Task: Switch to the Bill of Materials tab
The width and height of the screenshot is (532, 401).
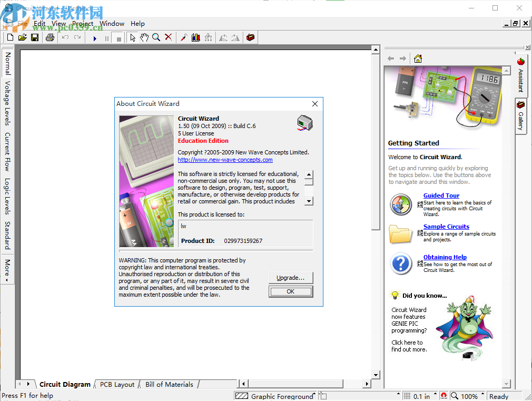Action: coord(169,384)
